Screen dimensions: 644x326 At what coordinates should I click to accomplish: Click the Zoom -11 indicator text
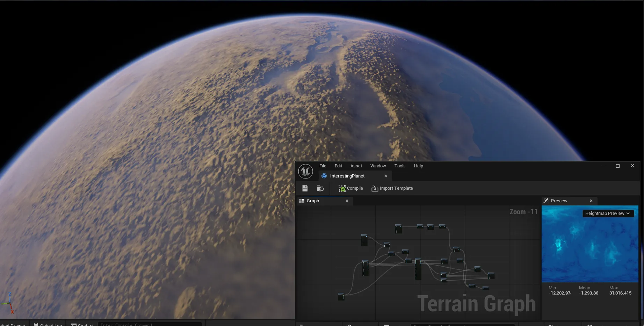523,212
